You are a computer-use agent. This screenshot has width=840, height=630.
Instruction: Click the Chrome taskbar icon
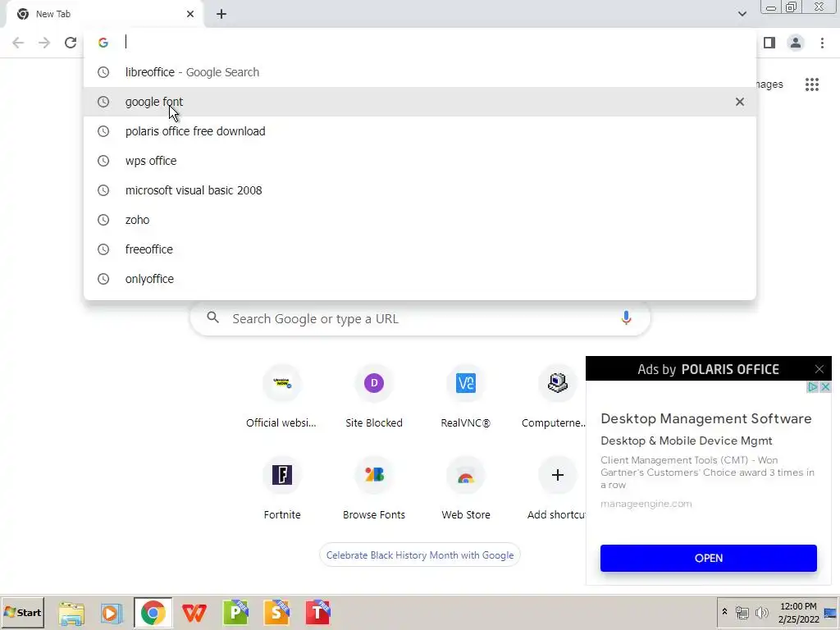(153, 613)
